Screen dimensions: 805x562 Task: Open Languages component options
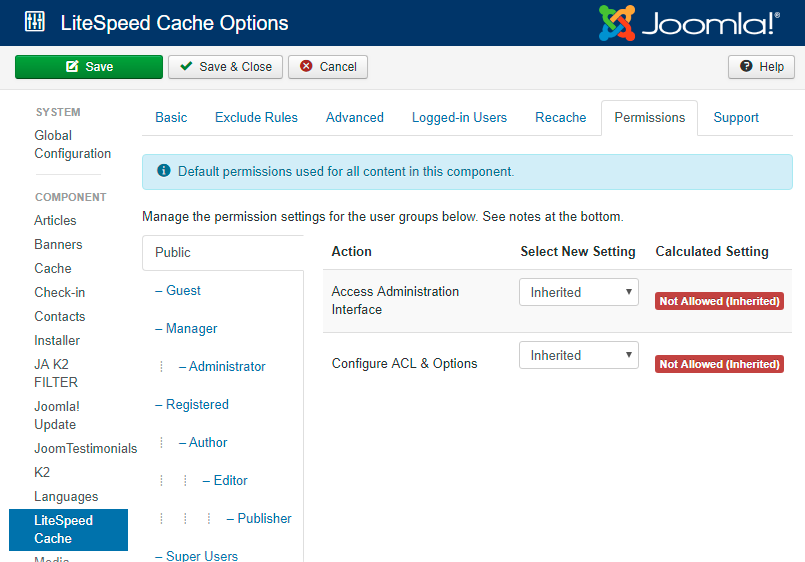[66, 496]
